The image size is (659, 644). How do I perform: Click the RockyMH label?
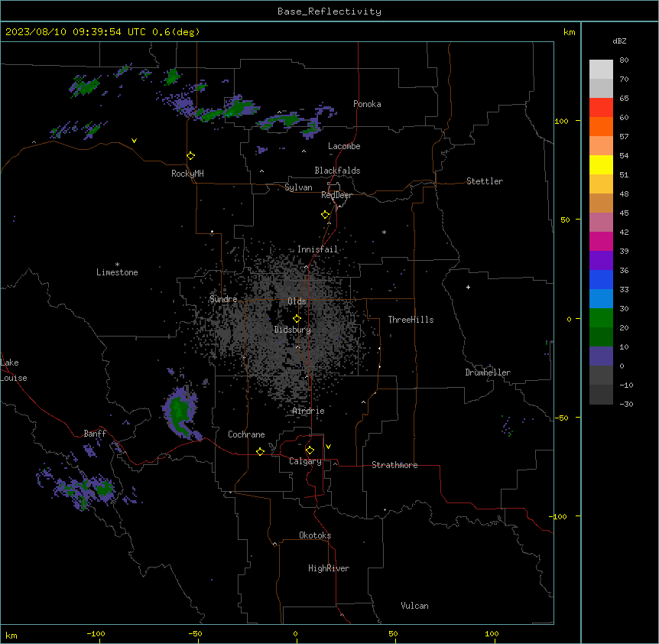point(187,174)
